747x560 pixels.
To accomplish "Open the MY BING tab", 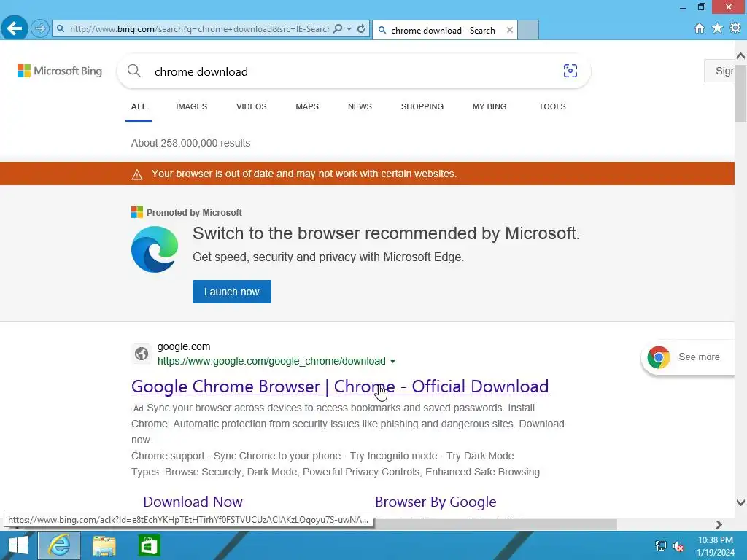I will coord(489,106).
